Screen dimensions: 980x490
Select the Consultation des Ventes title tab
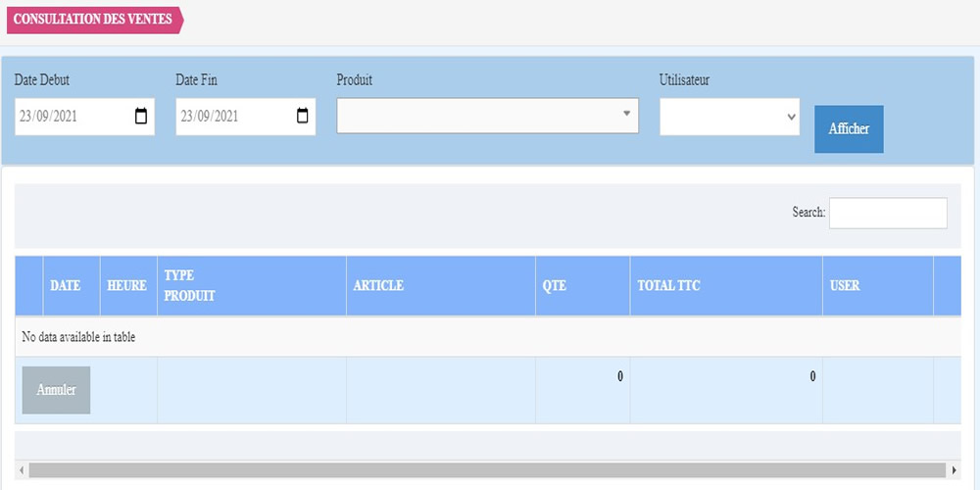pyautogui.click(x=93, y=20)
